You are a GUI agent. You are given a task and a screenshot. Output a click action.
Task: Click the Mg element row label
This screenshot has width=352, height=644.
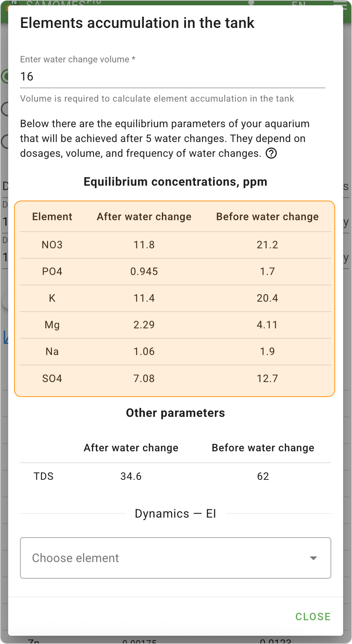tap(52, 325)
